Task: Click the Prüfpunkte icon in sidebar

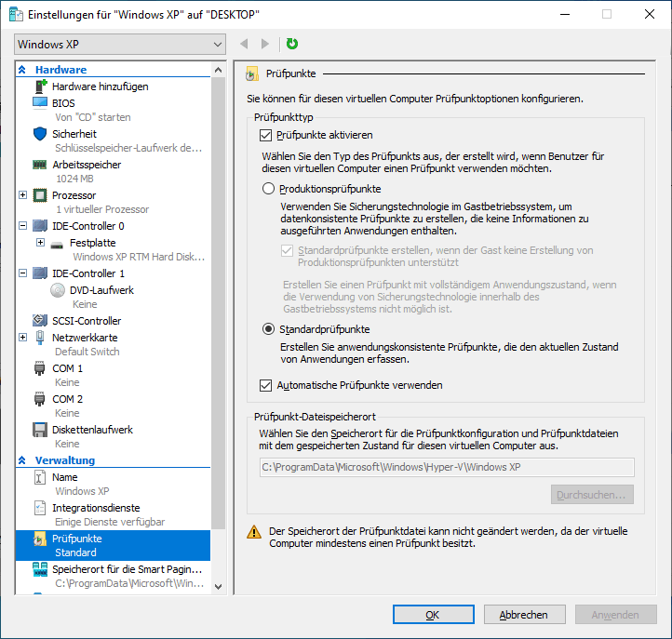Action: 40,539
